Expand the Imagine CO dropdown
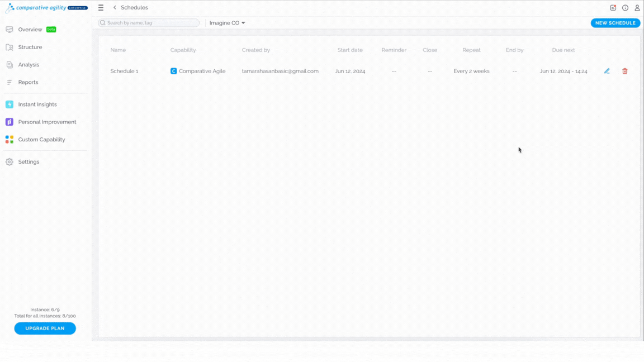Screen dimensions: 644x362 click(x=227, y=23)
